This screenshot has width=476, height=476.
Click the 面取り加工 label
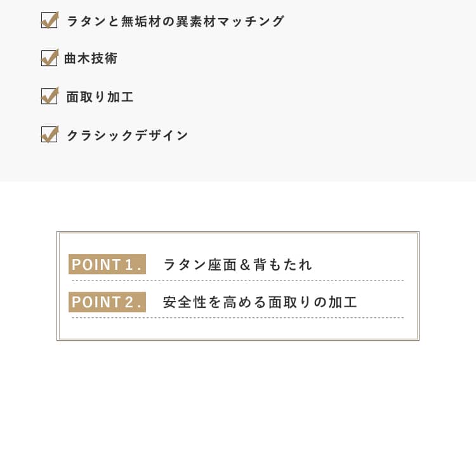(100, 97)
